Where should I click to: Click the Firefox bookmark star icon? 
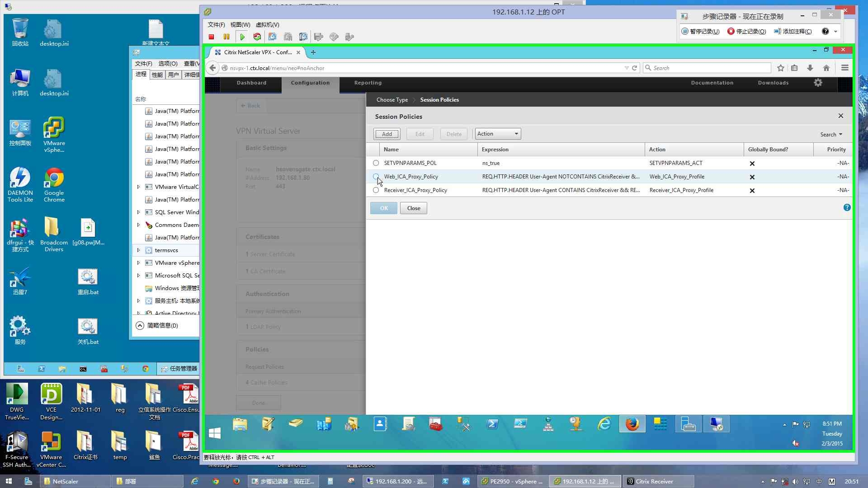point(781,68)
